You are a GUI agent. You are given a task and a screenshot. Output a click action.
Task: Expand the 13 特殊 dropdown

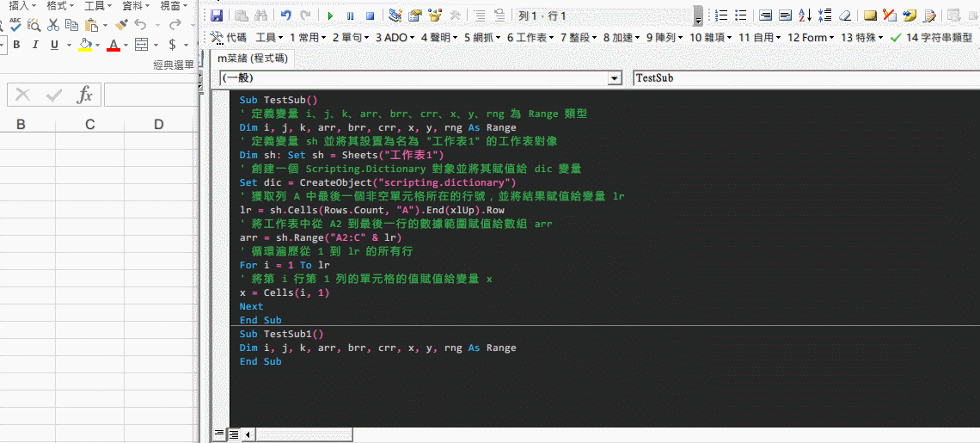862,38
